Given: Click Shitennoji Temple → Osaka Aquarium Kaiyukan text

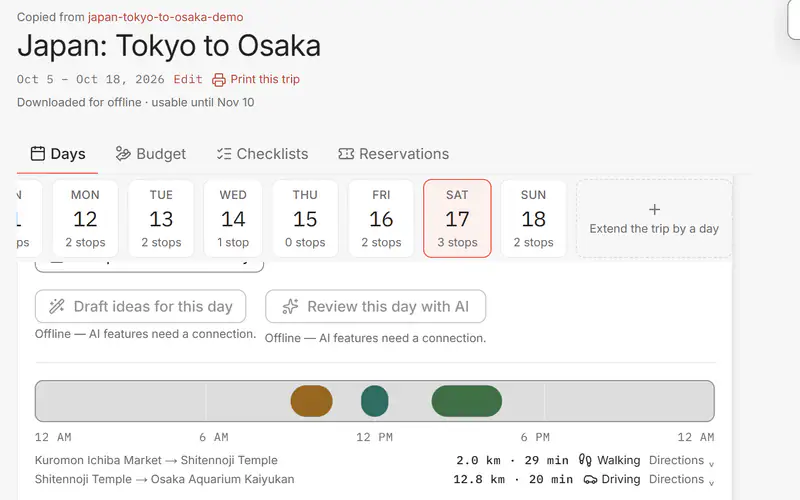Looking at the screenshot, I should [164, 480].
